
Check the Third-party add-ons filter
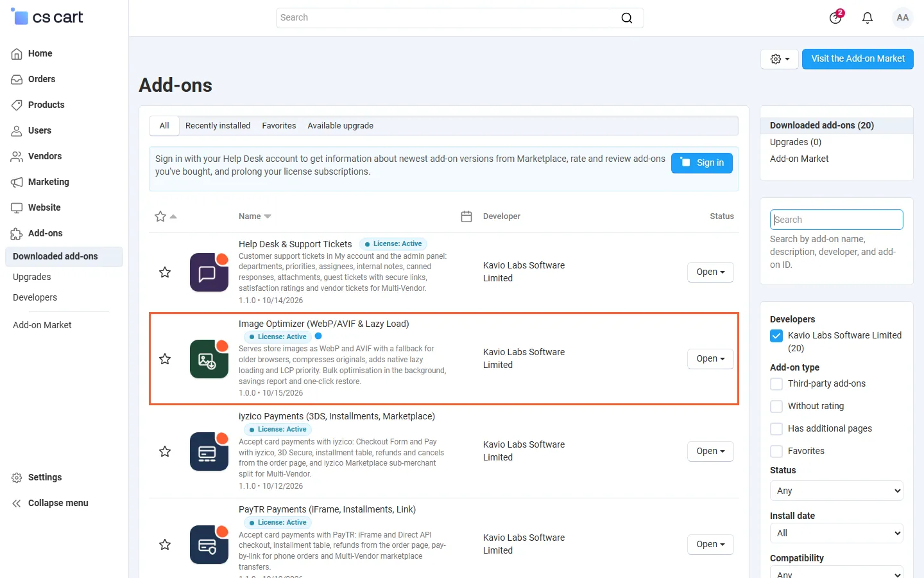[x=776, y=384]
